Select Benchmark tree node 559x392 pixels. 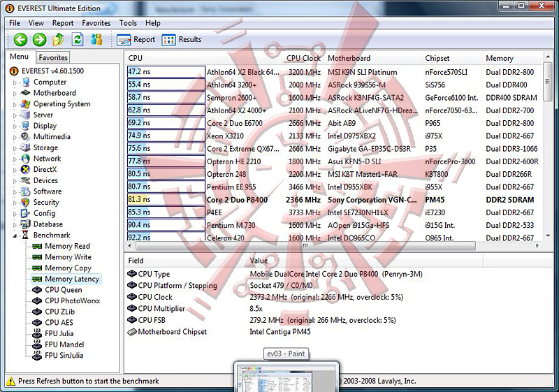[52, 235]
